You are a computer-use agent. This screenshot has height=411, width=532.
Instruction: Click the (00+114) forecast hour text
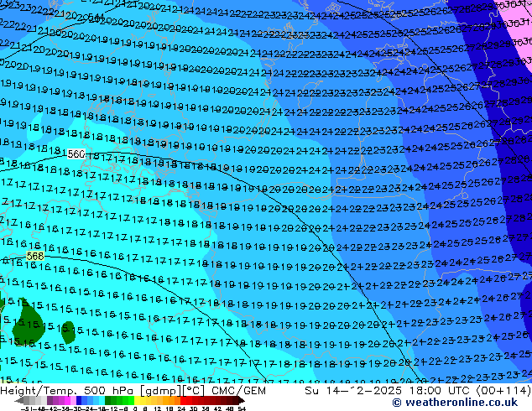pyautogui.click(x=503, y=391)
